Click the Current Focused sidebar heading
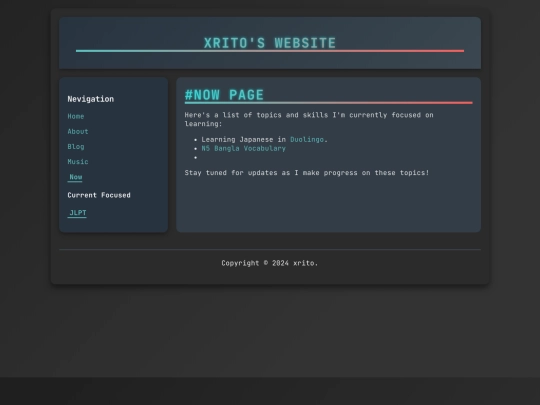 [x=99, y=195]
